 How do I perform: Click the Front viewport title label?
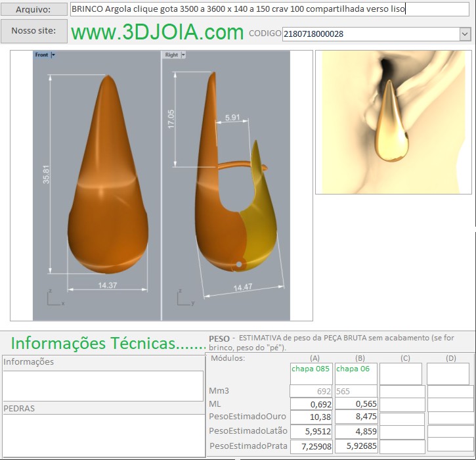pyautogui.click(x=41, y=55)
